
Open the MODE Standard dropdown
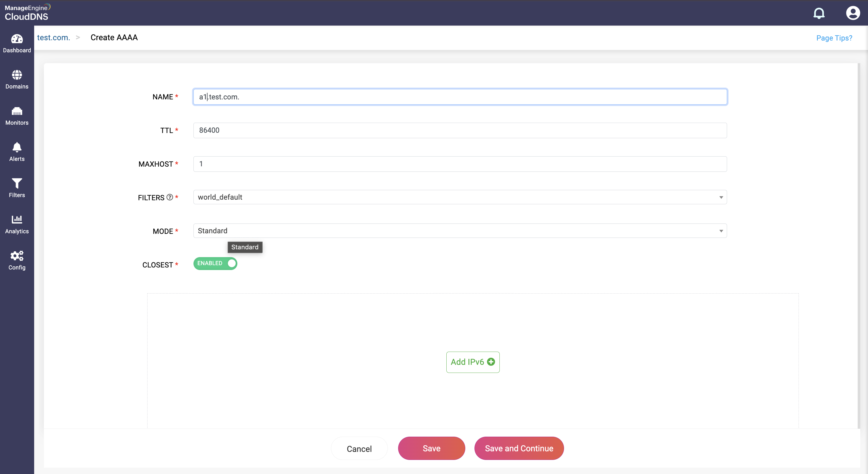[460, 231]
